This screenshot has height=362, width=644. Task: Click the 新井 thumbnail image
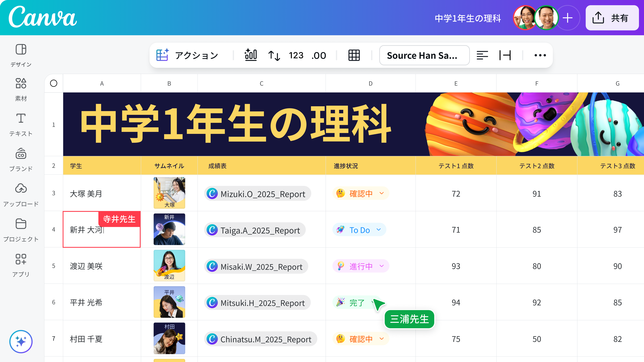169,229
